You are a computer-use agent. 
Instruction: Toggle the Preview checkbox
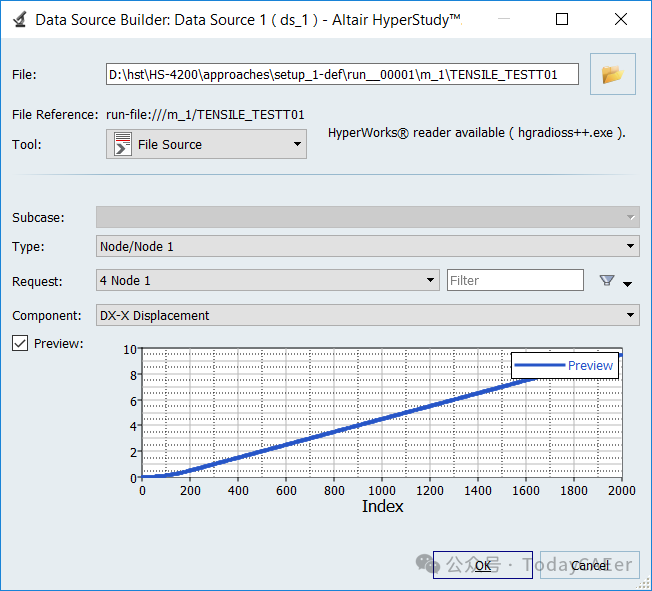(20, 344)
